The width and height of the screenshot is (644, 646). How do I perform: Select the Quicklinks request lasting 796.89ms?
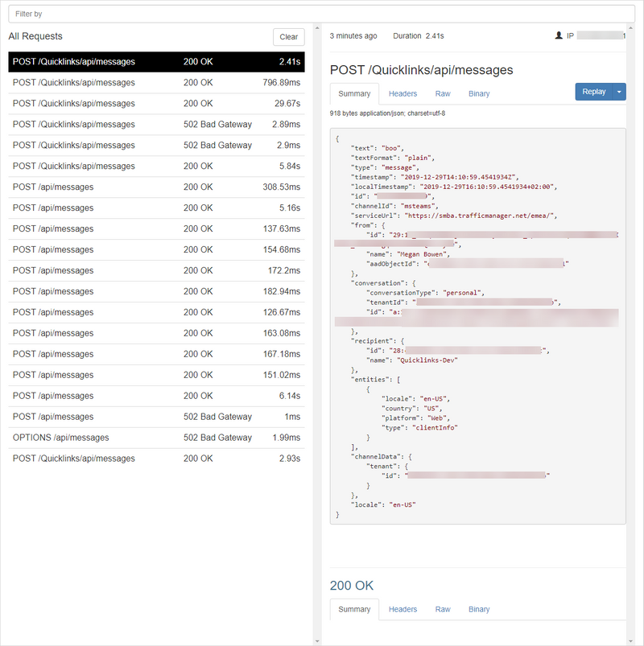(156, 83)
